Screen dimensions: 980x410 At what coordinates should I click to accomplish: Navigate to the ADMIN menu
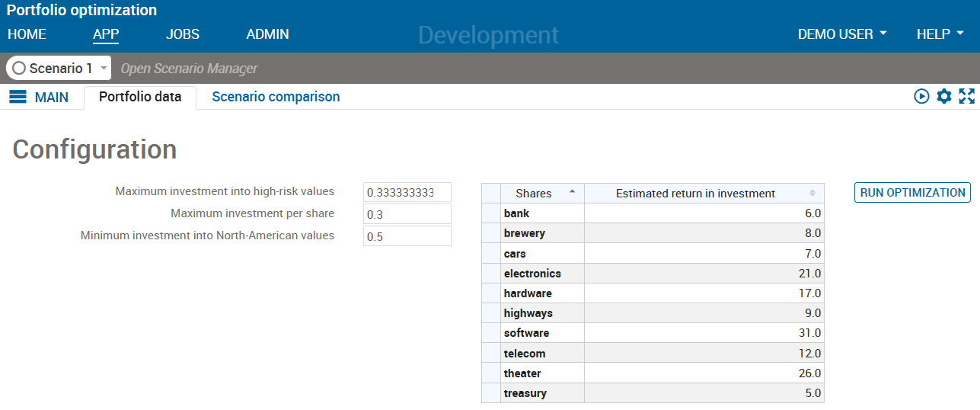267,34
